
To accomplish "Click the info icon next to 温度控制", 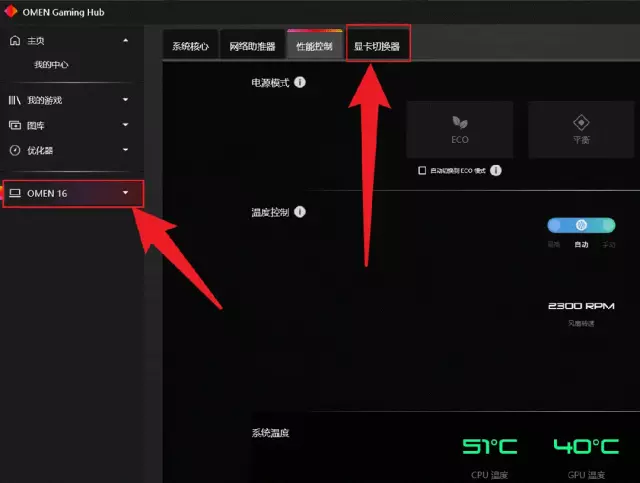I will click(300, 212).
